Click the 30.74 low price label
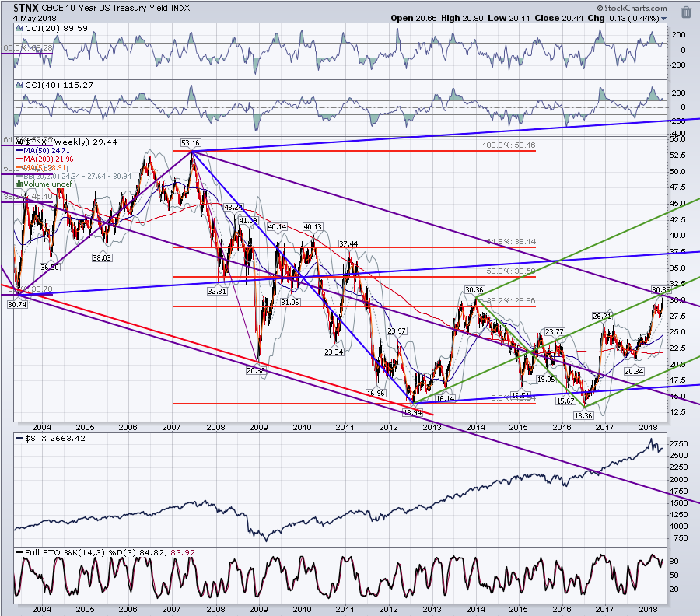 pos(17,304)
